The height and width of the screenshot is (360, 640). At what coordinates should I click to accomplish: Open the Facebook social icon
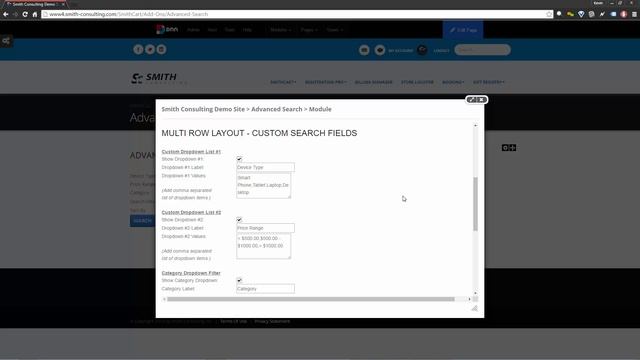[138, 49]
